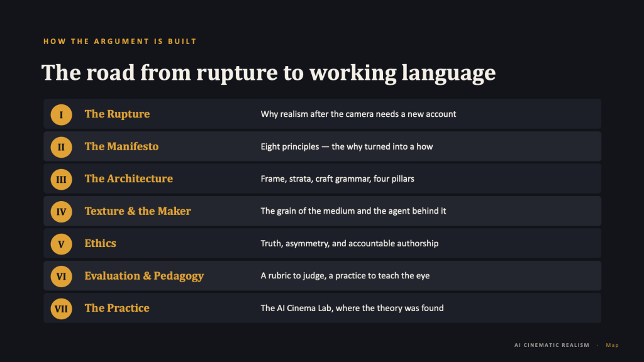
Task: Select 'The Practice' section title
Action: 117,308
